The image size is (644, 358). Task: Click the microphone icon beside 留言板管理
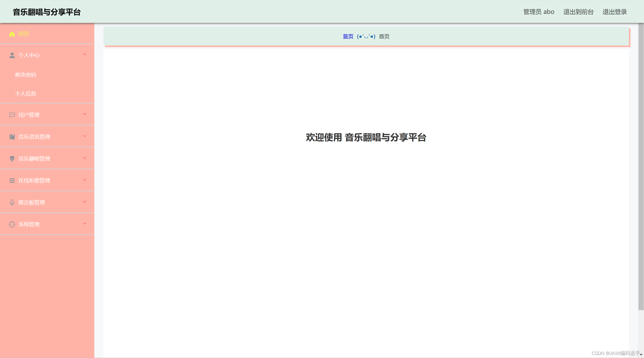point(12,203)
